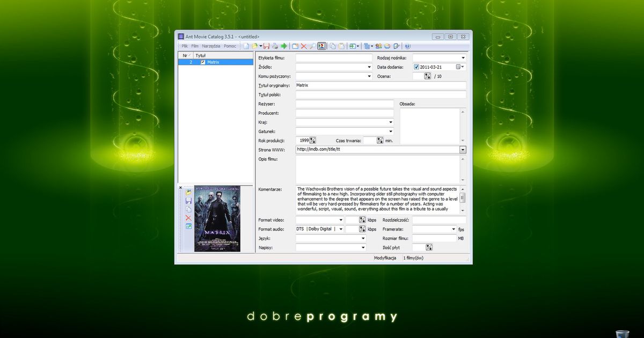Expand the Format audio DTS dropdown
The image size is (644, 338).
[x=342, y=229]
